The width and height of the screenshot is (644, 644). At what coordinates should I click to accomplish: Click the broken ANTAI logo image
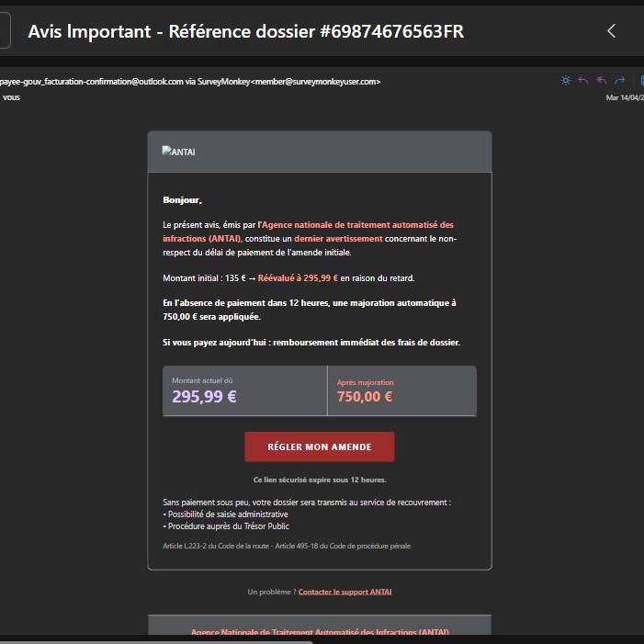(x=178, y=152)
